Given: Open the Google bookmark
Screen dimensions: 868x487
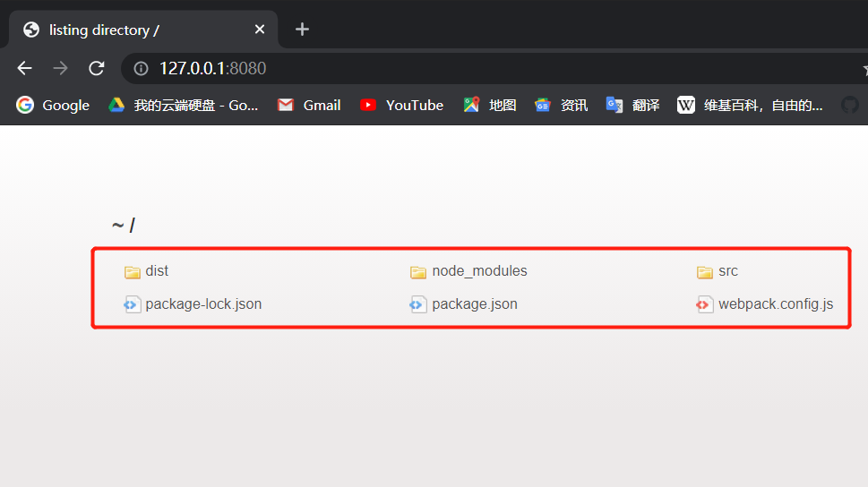Looking at the screenshot, I should [53, 105].
